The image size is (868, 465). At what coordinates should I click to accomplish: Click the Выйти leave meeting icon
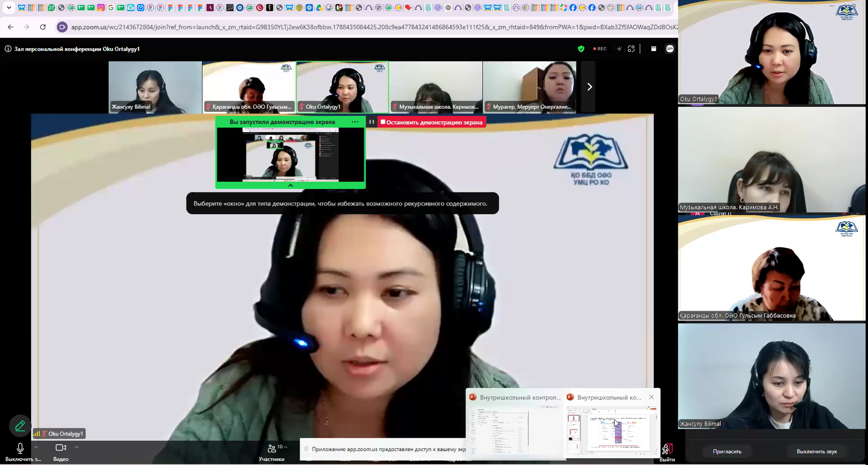tap(667, 452)
